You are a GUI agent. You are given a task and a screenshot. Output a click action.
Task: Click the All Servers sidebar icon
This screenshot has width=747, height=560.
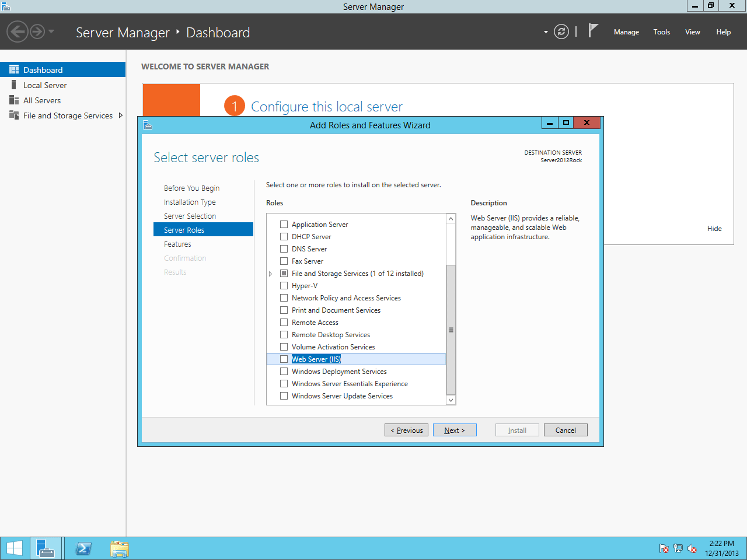point(14,100)
